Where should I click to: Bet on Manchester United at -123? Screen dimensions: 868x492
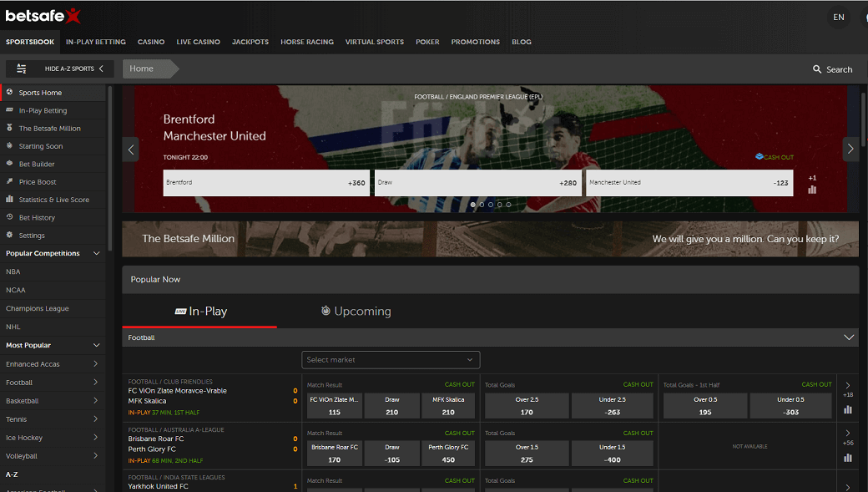pos(689,183)
